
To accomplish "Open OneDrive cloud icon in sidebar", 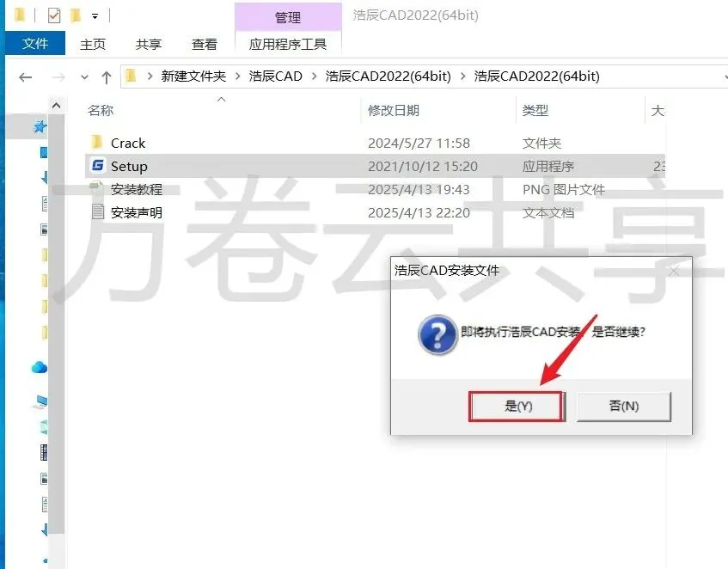I will click(x=40, y=368).
